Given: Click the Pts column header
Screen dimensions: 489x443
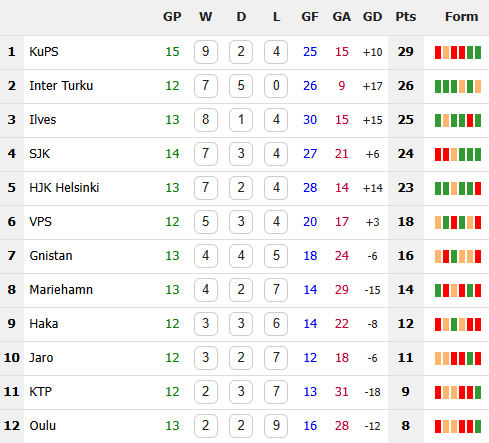Looking at the screenshot, I should (x=406, y=17).
